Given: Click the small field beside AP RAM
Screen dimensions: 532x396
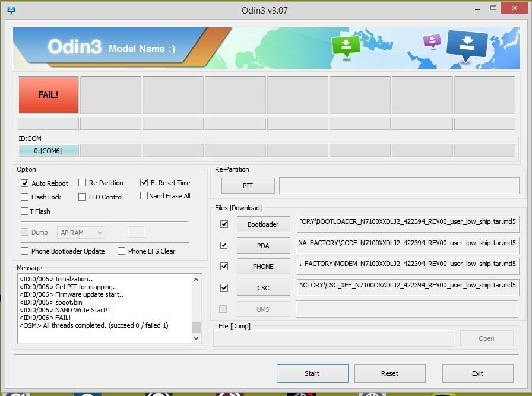Looking at the screenshot, I should pyautogui.click(x=137, y=232).
